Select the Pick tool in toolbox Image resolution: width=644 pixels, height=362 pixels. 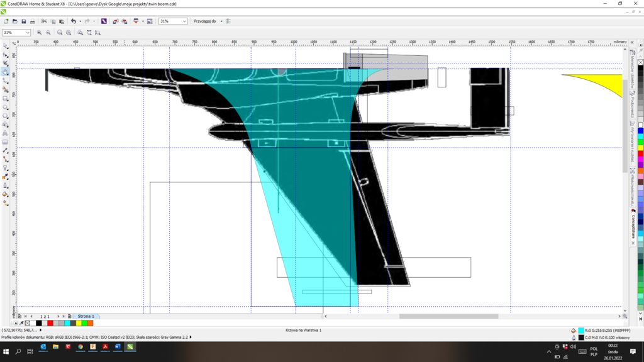[5, 46]
